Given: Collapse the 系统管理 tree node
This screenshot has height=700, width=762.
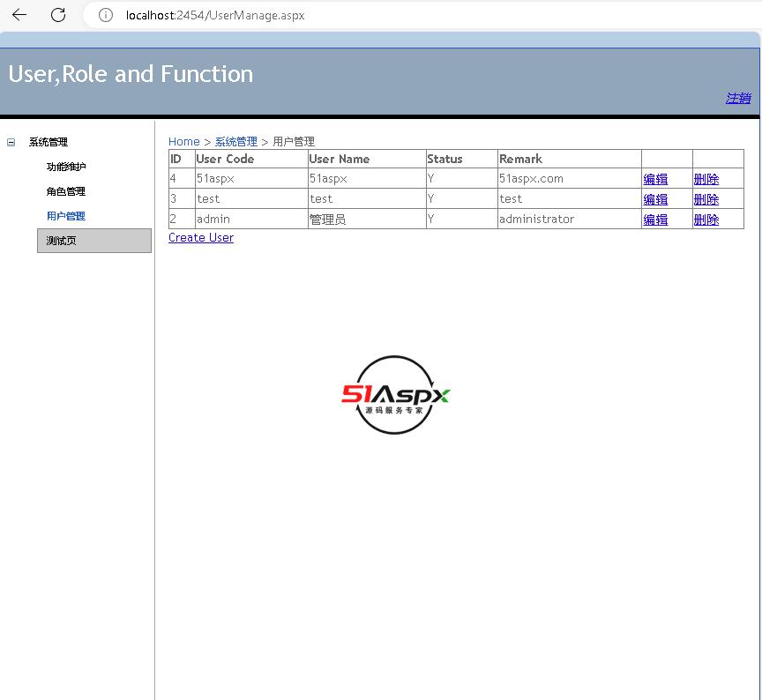Looking at the screenshot, I should [11, 142].
